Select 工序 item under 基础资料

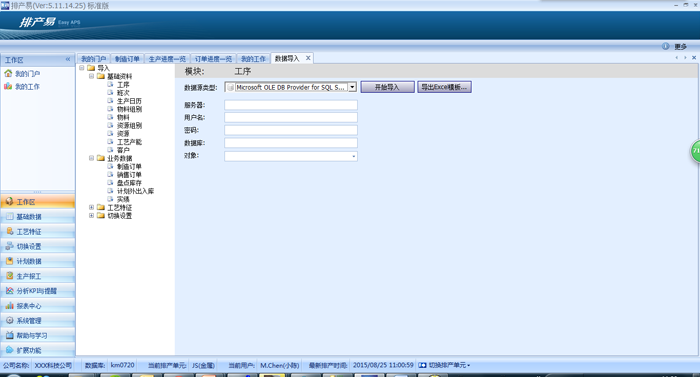pos(123,84)
